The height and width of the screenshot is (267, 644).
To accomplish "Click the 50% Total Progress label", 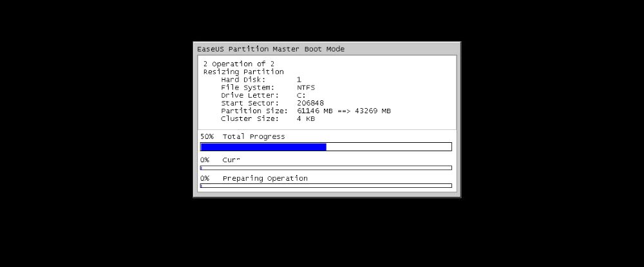I will 242,136.
